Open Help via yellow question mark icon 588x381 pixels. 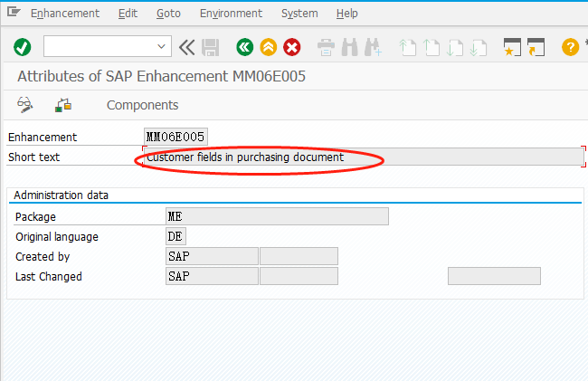click(x=571, y=47)
